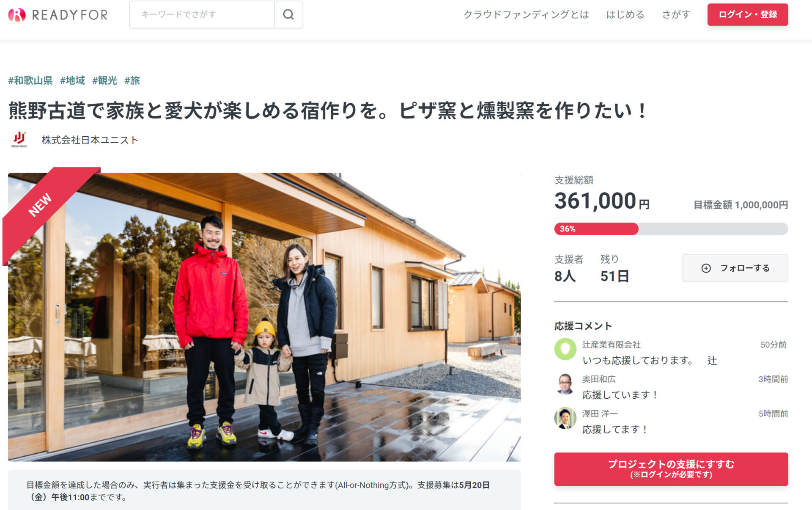Image resolution: width=812 pixels, height=510 pixels.
Task: Select the #旅 tag link
Action: (132, 80)
